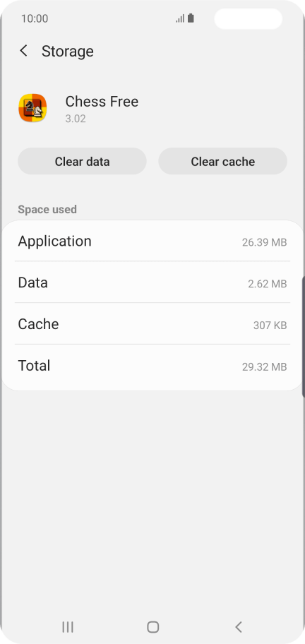Clear data for Chess Free
The width and height of the screenshot is (305, 644).
pyautogui.click(x=82, y=162)
